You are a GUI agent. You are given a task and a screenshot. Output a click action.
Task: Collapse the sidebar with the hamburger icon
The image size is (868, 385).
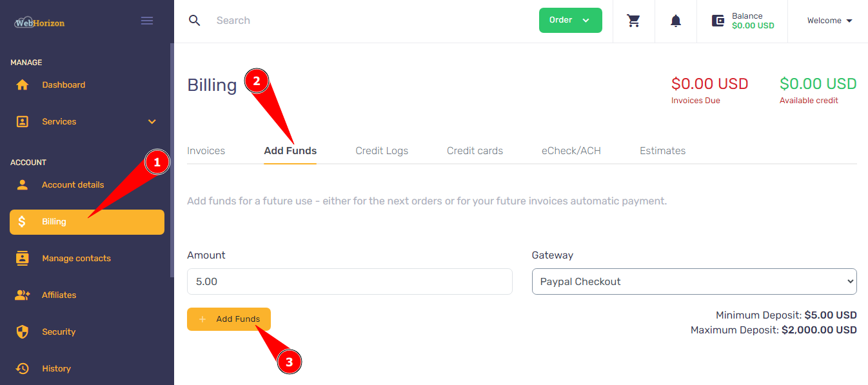(x=147, y=20)
